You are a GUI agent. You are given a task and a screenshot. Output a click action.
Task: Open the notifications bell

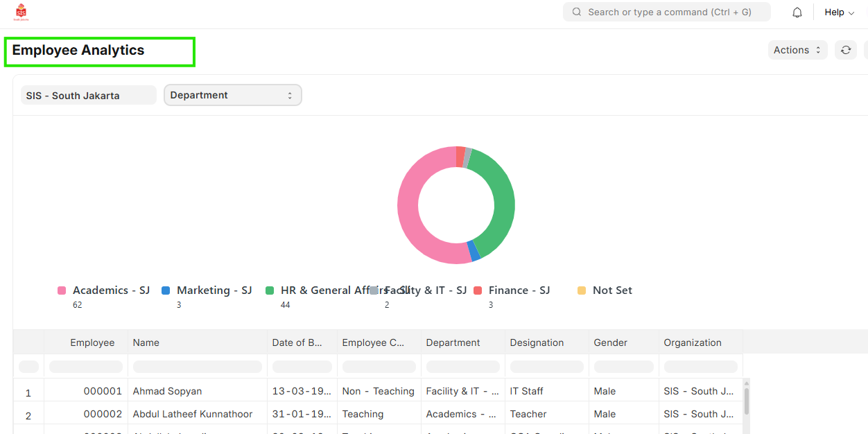797,12
